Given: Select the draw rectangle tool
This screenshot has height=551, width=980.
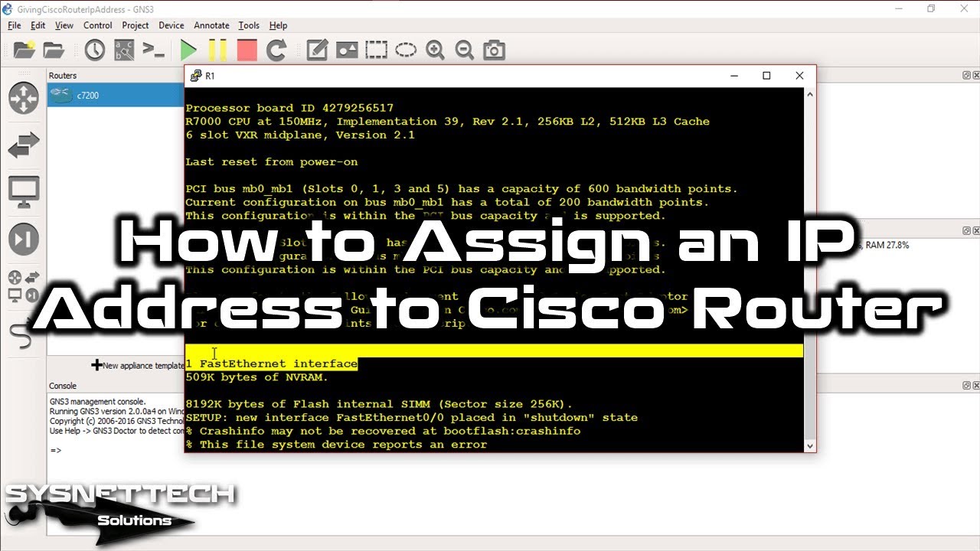Looking at the screenshot, I should coord(376,51).
